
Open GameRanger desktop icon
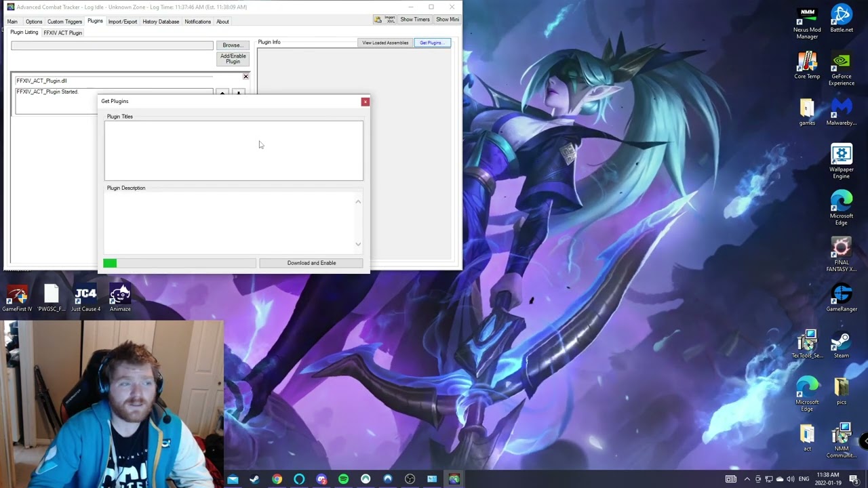pos(842,298)
